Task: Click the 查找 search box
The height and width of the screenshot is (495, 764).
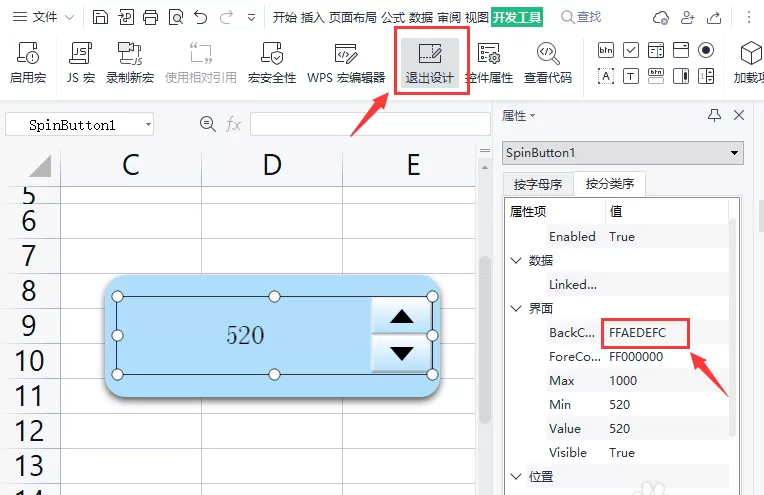Action: point(581,17)
